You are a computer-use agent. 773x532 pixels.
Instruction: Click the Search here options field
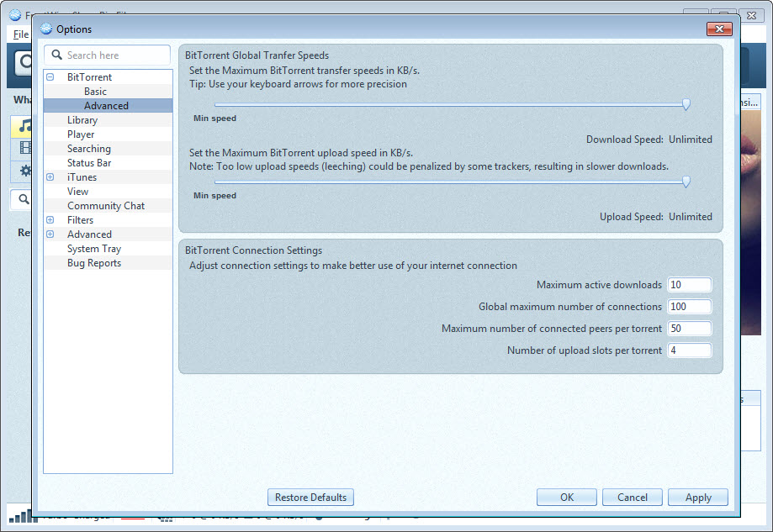click(x=108, y=55)
